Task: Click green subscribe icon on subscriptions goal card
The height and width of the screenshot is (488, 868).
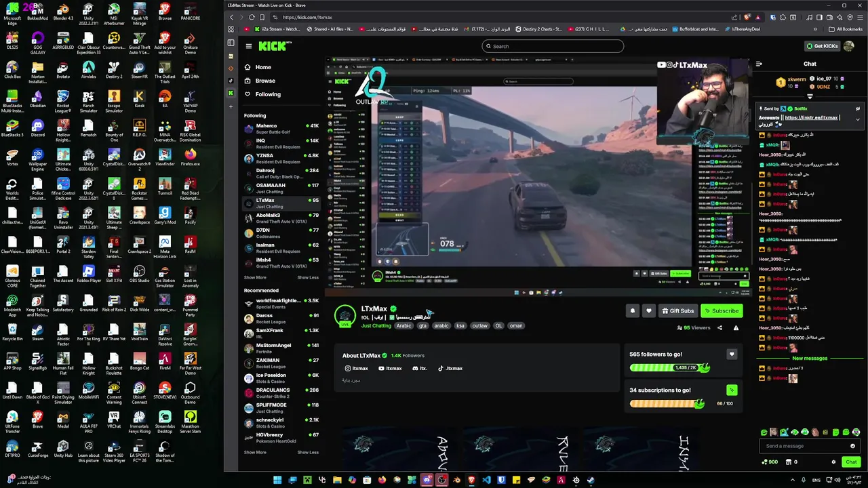Action: [x=732, y=390]
